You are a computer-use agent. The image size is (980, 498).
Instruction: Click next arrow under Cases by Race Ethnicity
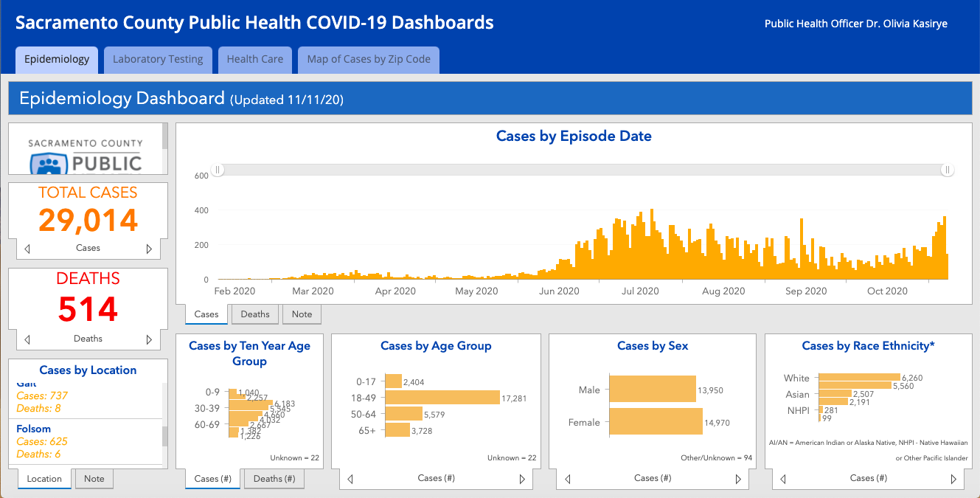click(x=954, y=480)
